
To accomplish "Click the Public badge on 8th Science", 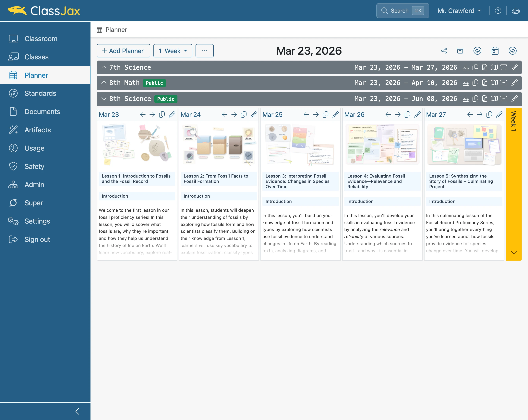I will coord(166,99).
